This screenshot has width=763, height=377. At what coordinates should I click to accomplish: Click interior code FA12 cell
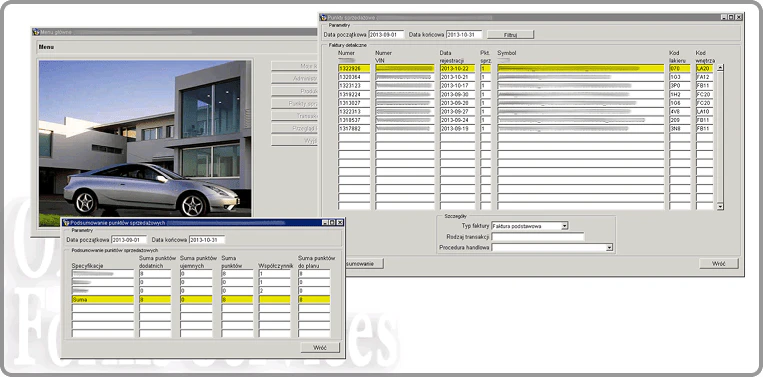(704, 77)
